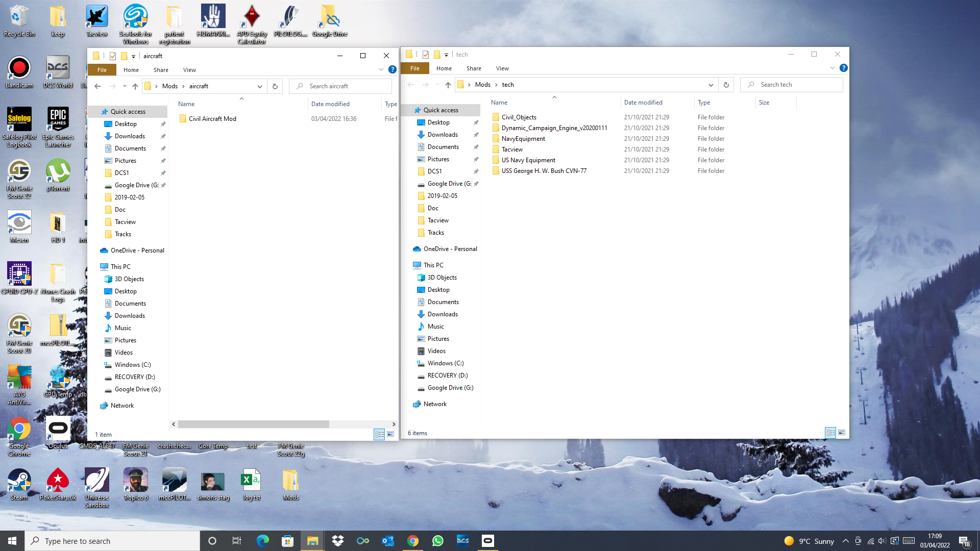This screenshot has width=980, height=551.
Task: Switch aircraft window to details view
Action: coord(379,434)
